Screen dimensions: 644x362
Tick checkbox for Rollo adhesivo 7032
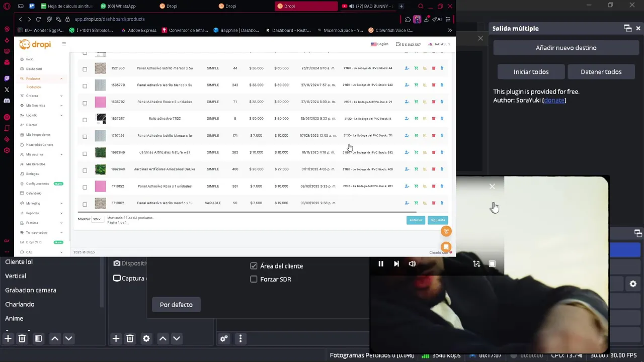click(x=85, y=120)
